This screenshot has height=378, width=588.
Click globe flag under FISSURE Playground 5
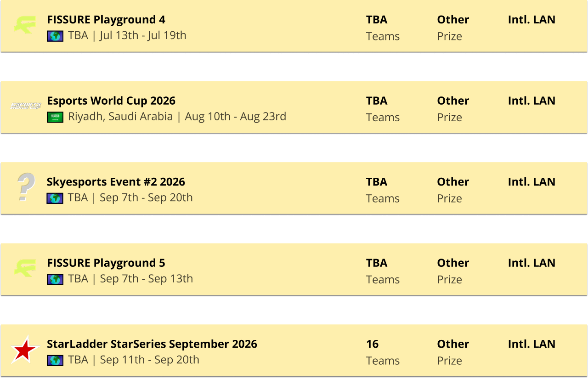pos(55,279)
